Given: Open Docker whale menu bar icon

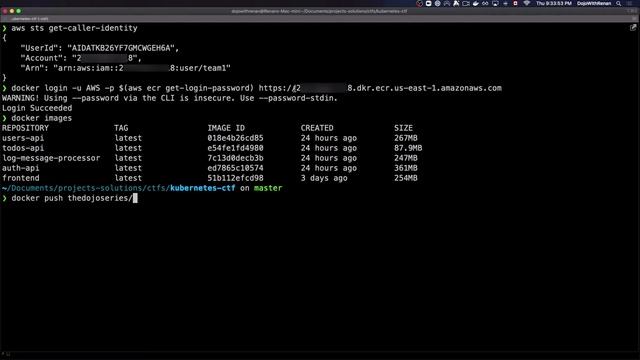Looking at the screenshot, I should pyautogui.click(x=476, y=3).
